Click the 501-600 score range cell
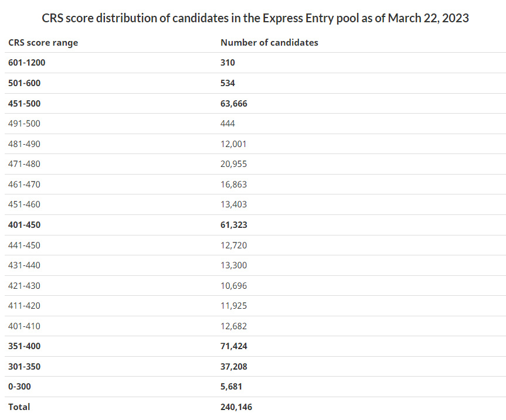The image size is (506, 420). pos(24,83)
